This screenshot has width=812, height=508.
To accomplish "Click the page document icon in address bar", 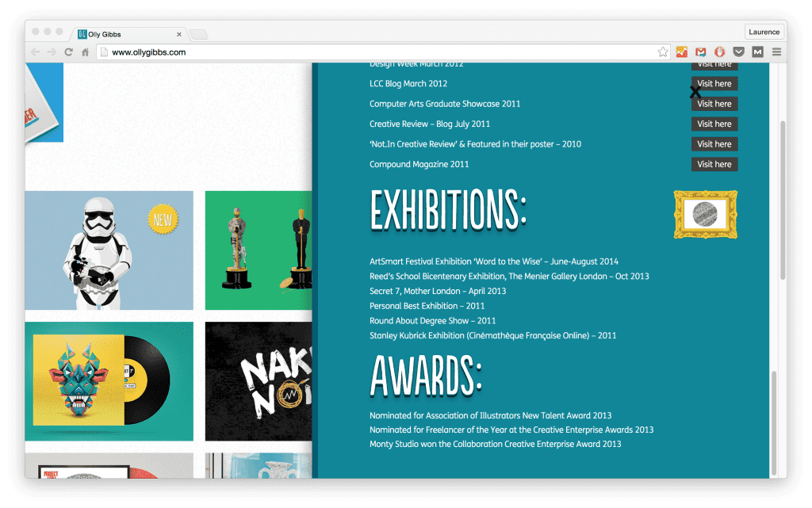I will click(x=104, y=52).
